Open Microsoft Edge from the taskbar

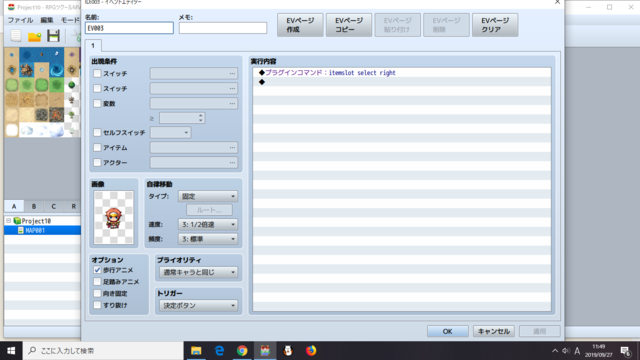coord(219,351)
